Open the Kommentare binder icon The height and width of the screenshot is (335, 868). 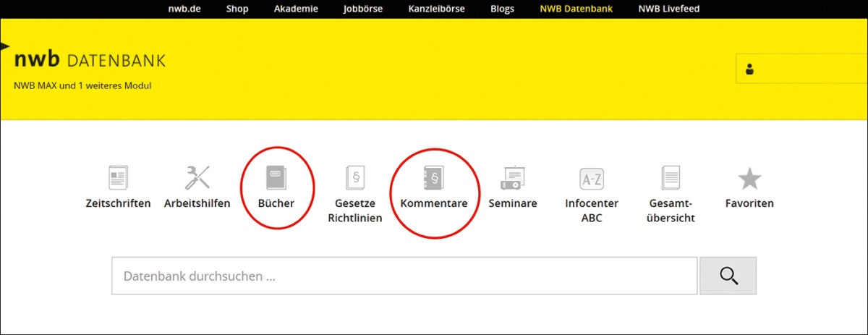(433, 178)
